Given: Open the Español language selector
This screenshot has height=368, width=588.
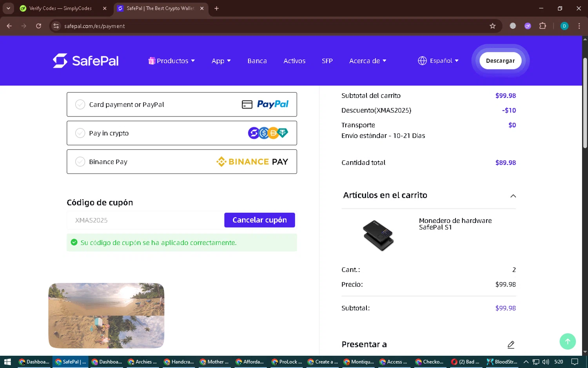Looking at the screenshot, I should pyautogui.click(x=438, y=61).
